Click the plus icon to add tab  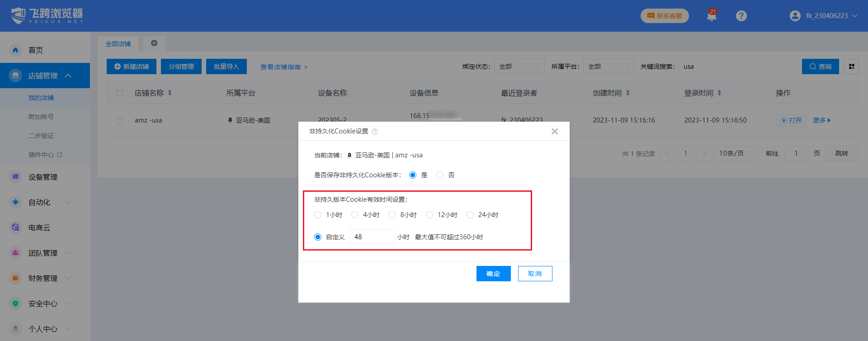coord(154,43)
